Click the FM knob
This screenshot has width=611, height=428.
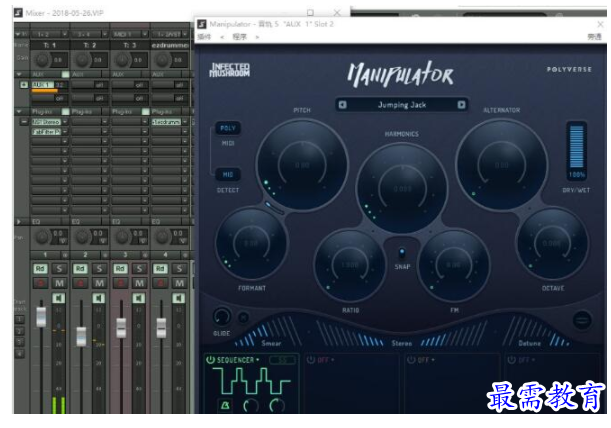pyautogui.click(x=454, y=265)
